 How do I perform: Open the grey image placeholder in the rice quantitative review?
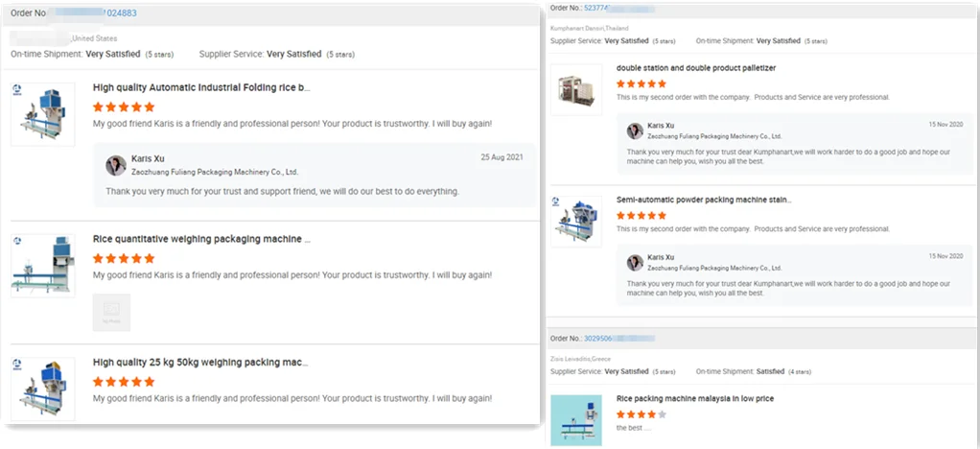tap(111, 312)
